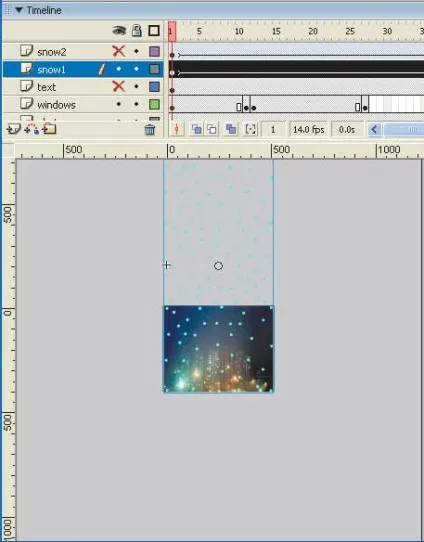
Task: Click Edit Multiple Frames icon
Action: pyautogui.click(x=231, y=129)
